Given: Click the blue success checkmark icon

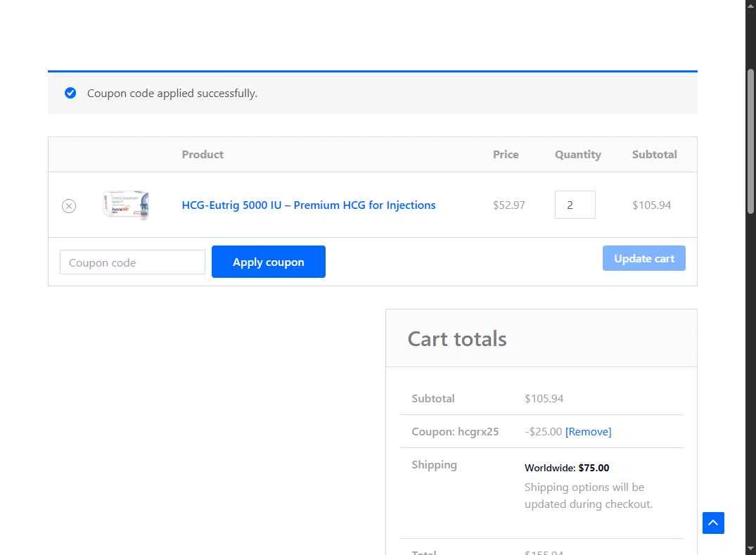Looking at the screenshot, I should [x=70, y=93].
